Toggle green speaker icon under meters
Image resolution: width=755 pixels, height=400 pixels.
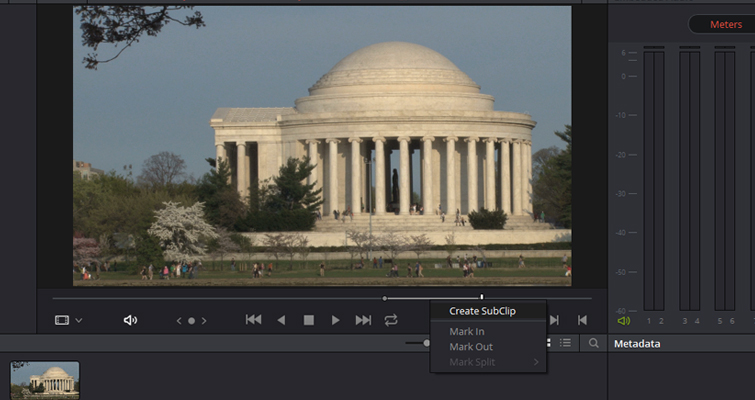624,321
